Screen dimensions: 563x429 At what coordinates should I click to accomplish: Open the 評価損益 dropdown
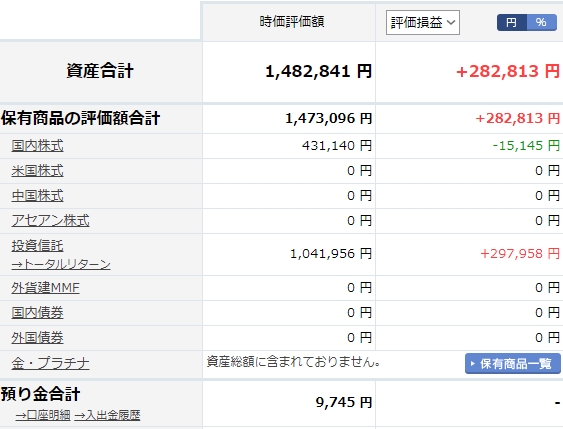(423, 23)
